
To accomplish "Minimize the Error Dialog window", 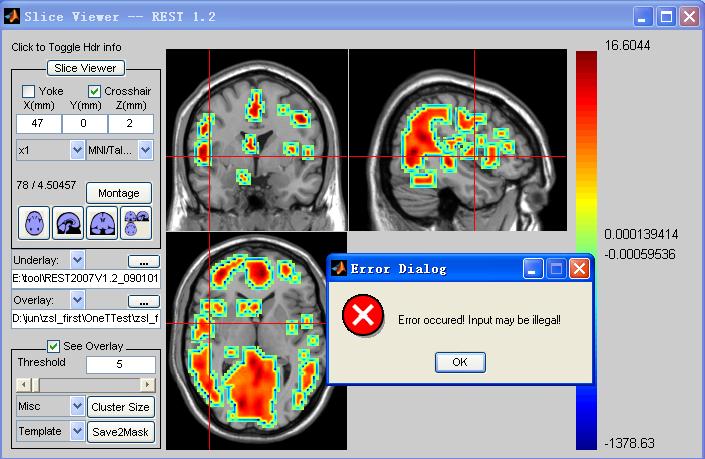I will coord(533,269).
